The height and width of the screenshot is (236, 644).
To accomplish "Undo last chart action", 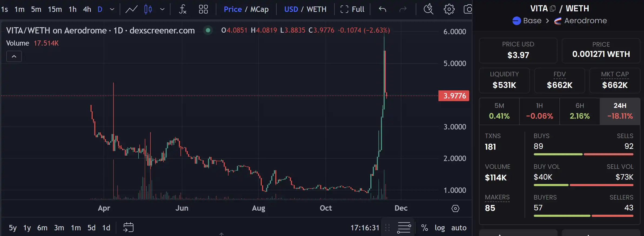I will pos(383,9).
